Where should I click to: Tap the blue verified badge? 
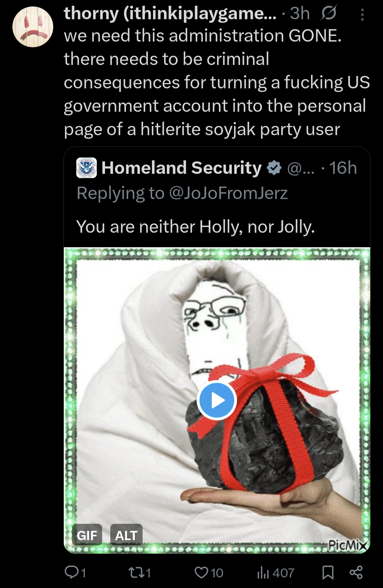(x=274, y=168)
